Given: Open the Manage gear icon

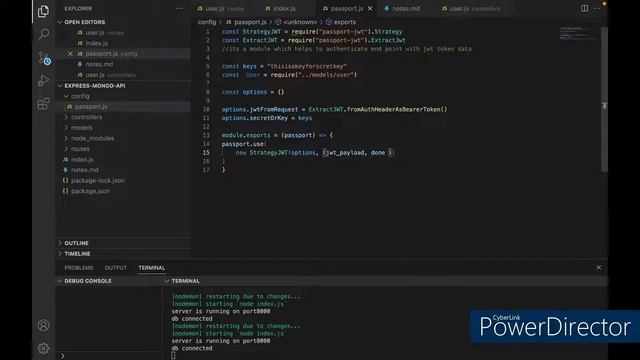Looking at the screenshot, I should (x=43, y=348).
